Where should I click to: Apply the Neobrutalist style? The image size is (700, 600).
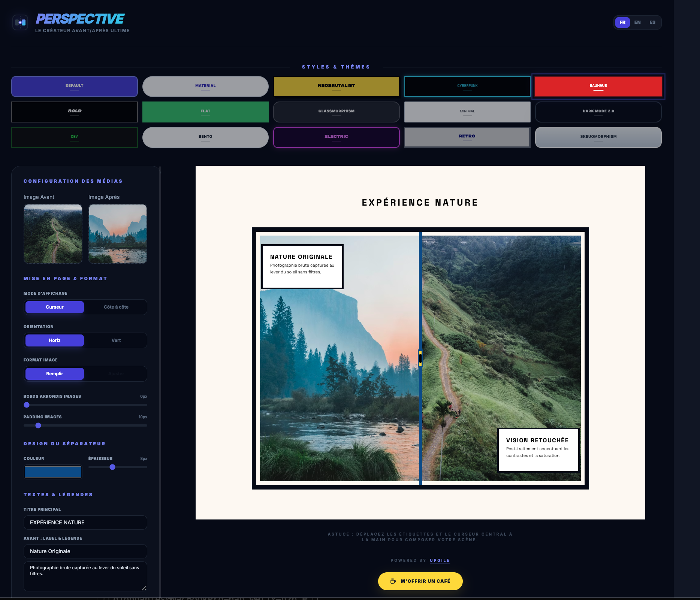(336, 86)
